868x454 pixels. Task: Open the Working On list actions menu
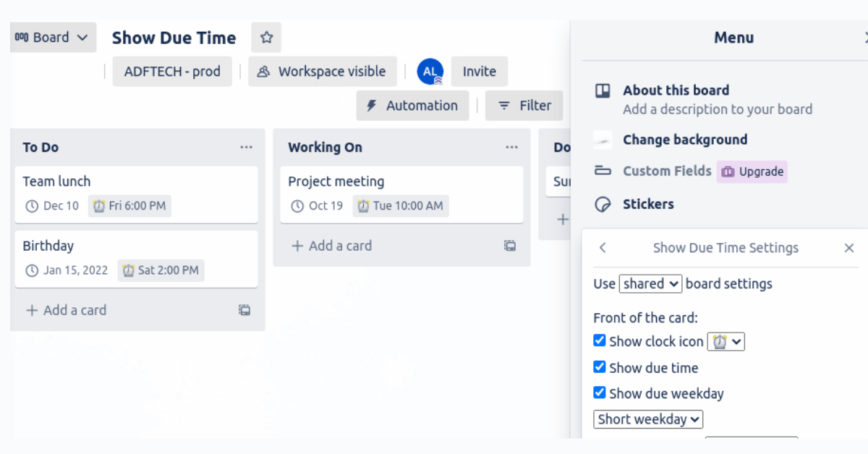pos(511,147)
